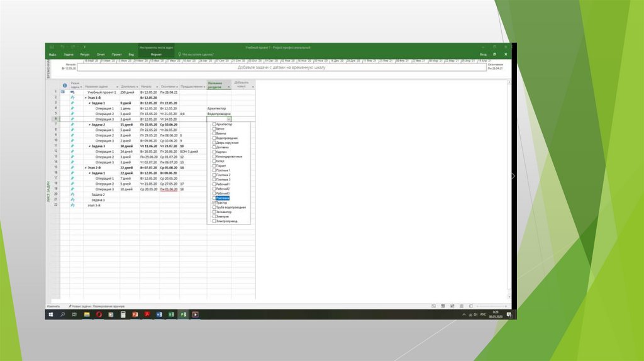Click the vertical scrollbar of the sheet
644x361 pixels.
click(509, 189)
